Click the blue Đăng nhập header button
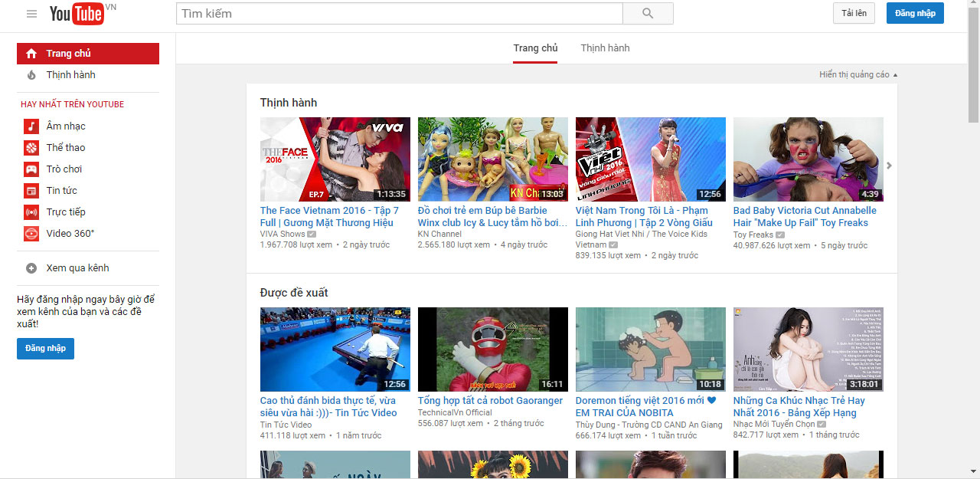The height and width of the screenshot is (479, 980). (x=915, y=13)
